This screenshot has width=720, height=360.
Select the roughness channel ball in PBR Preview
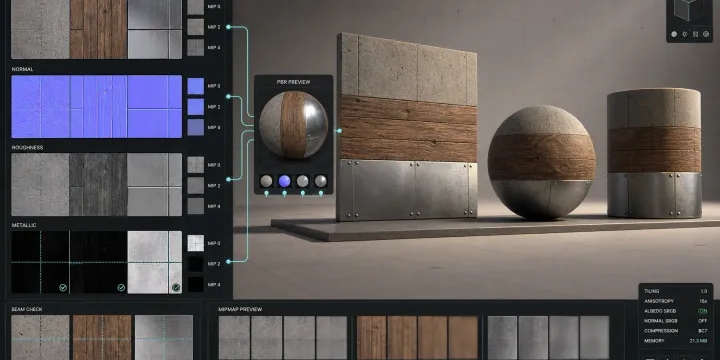[302, 181]
